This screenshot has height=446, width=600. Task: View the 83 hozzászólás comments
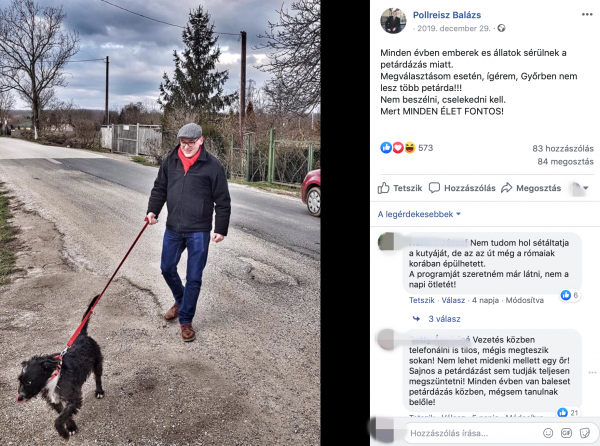tap(562, 148)
